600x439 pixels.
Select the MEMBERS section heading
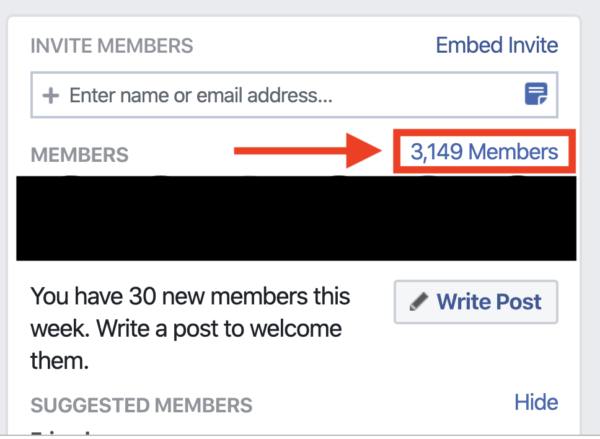coord(80,155)
